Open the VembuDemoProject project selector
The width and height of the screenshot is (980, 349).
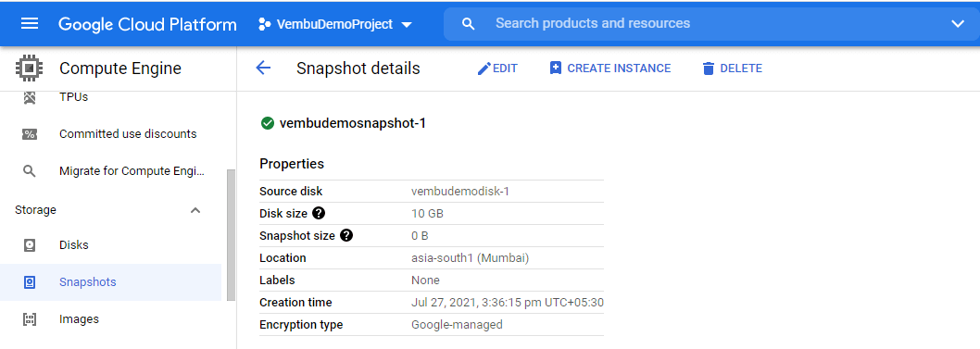click(x=335, y=24)
